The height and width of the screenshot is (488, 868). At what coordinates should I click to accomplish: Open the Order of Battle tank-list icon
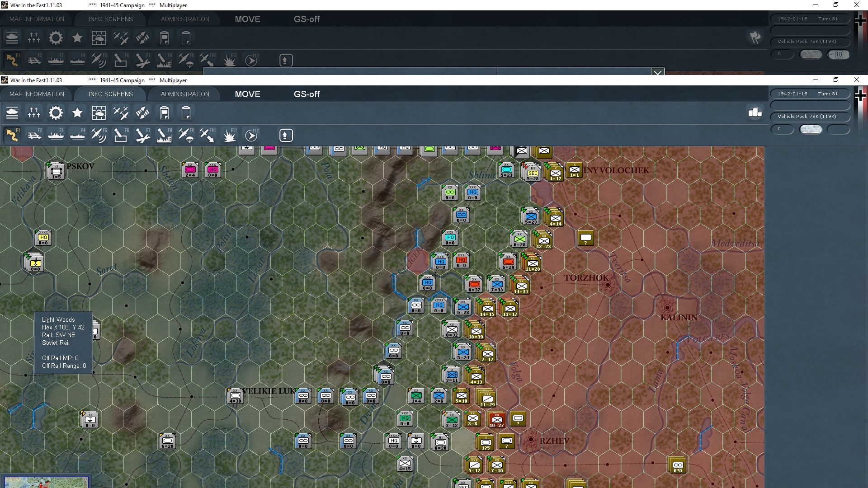pos(12,113)
